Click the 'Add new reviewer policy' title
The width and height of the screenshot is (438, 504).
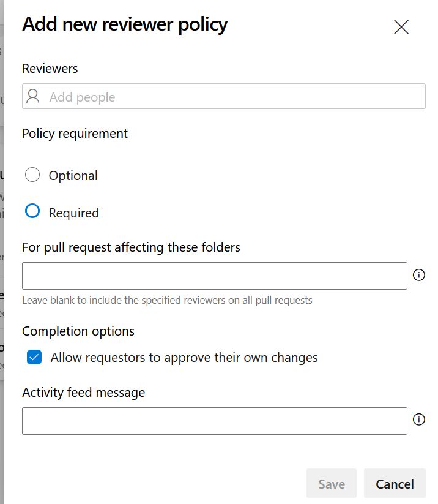point(125,24)
